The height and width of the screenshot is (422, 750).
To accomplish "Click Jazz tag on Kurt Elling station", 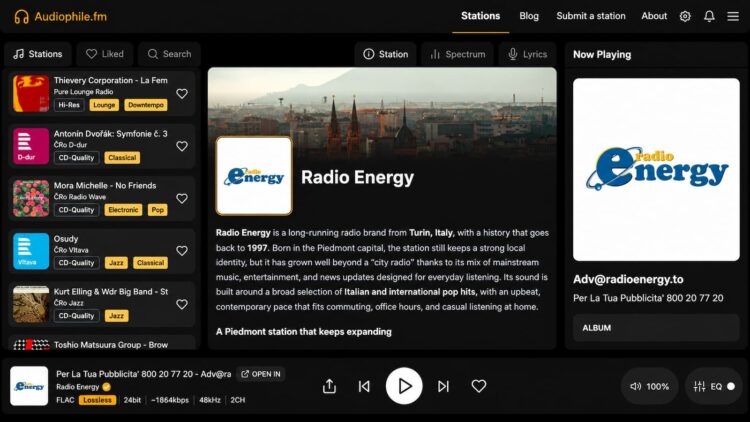I will (x=116, y=316).
